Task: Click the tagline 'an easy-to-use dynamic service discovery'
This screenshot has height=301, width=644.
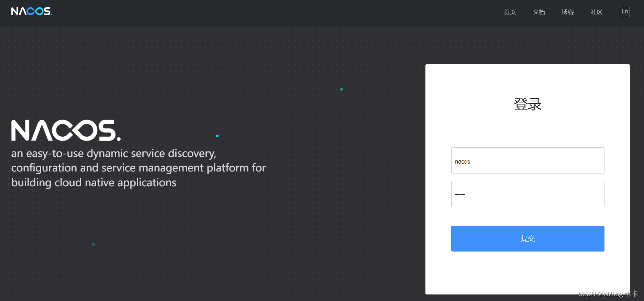Action: tap(114, 153)
